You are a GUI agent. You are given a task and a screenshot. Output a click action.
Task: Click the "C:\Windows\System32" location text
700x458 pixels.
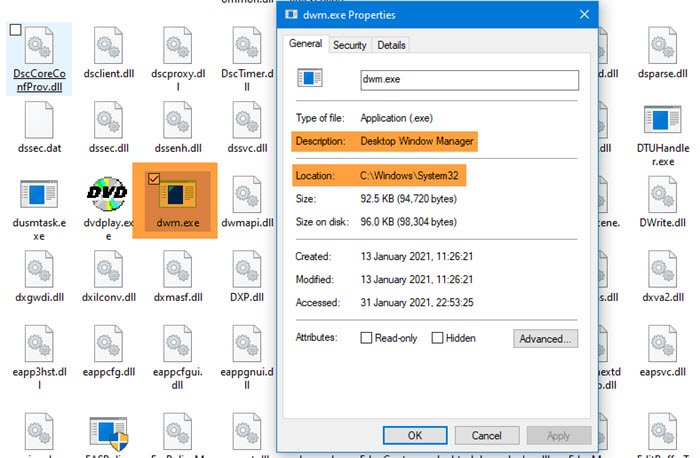coord(409,175)
